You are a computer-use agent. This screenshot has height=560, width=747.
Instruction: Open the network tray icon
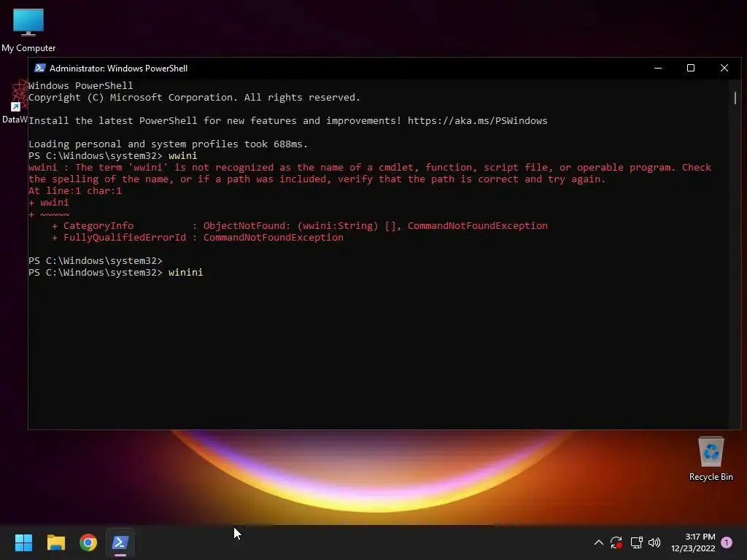[x=636, y=542]
